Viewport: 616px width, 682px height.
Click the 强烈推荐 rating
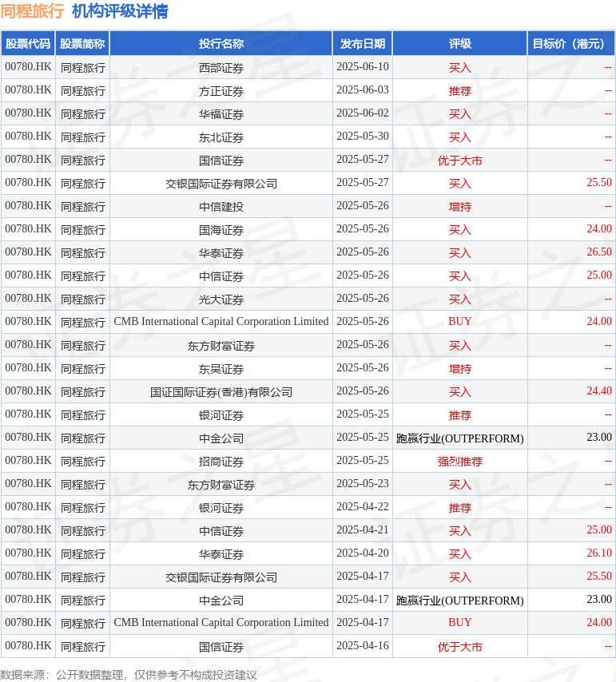[460, 462]
